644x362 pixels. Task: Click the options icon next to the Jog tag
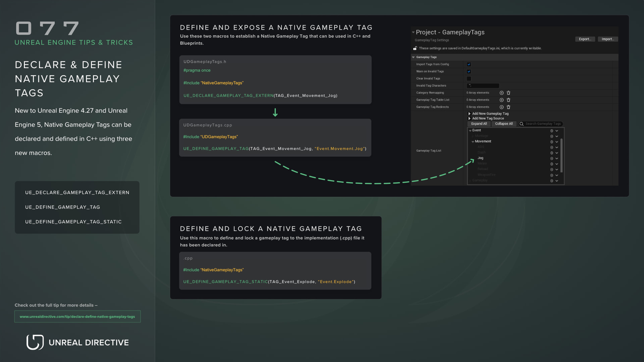(551, 158)
